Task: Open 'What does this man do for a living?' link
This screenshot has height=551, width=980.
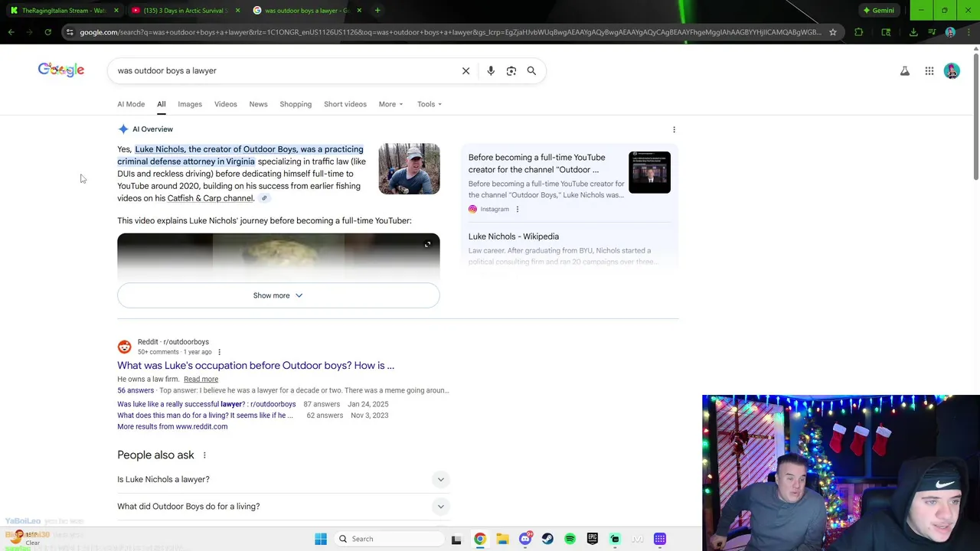Action: pos(205,416)
